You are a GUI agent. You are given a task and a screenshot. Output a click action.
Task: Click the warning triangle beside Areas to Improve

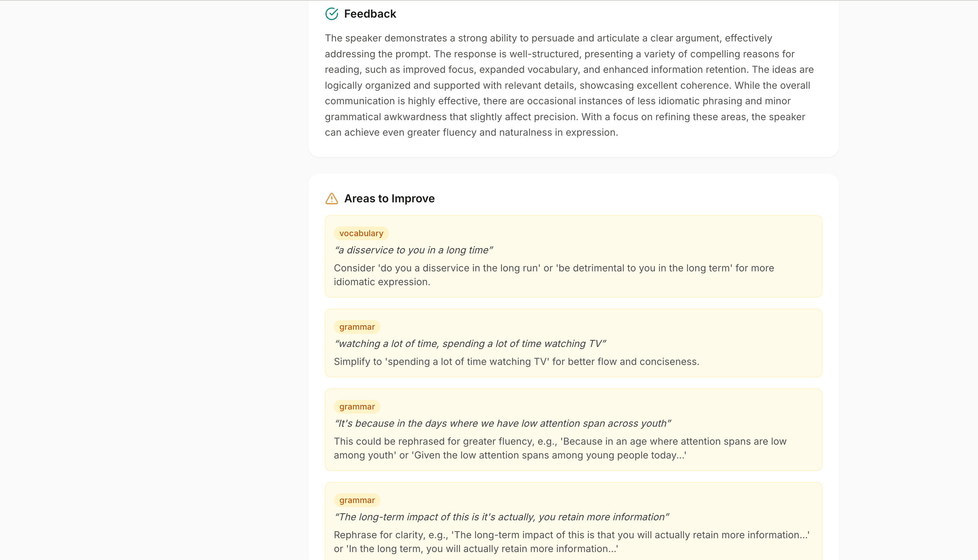pos(331,199)
